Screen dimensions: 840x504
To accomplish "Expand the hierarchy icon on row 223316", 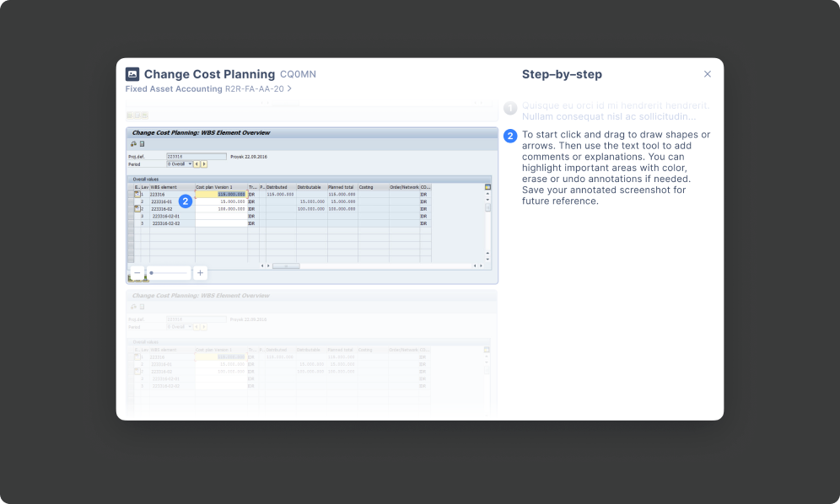I will 137,193.
